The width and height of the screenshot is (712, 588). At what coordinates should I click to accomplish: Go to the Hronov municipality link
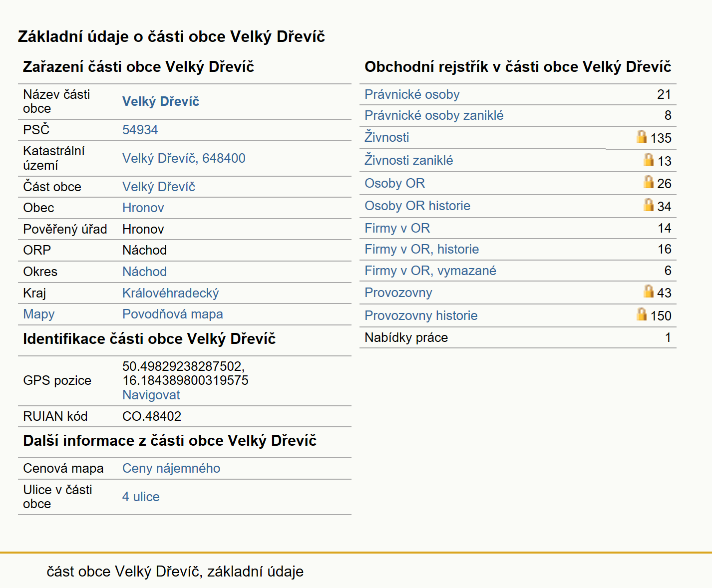click(x=143, y=208)
